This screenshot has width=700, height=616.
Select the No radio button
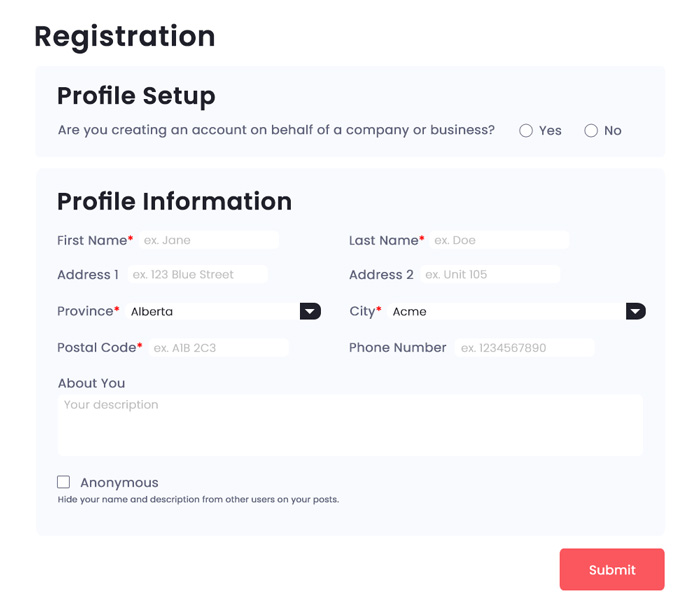(591, 130)
